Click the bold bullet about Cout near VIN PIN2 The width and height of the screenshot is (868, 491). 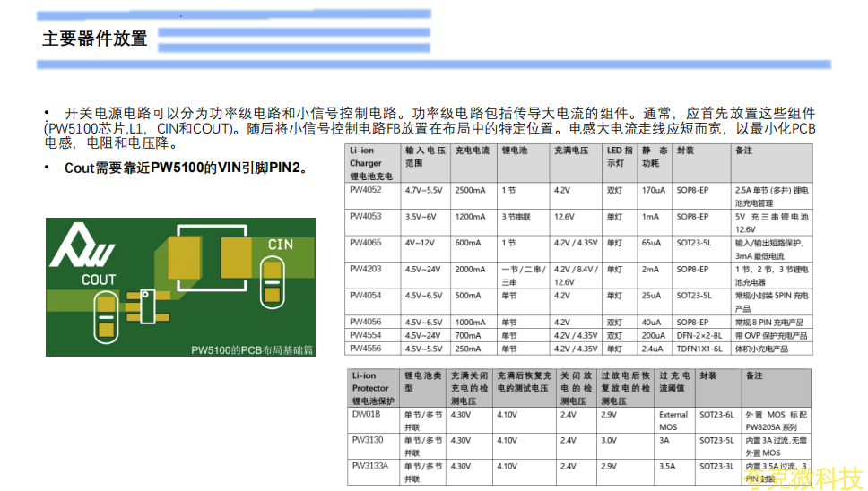(188, 168)
